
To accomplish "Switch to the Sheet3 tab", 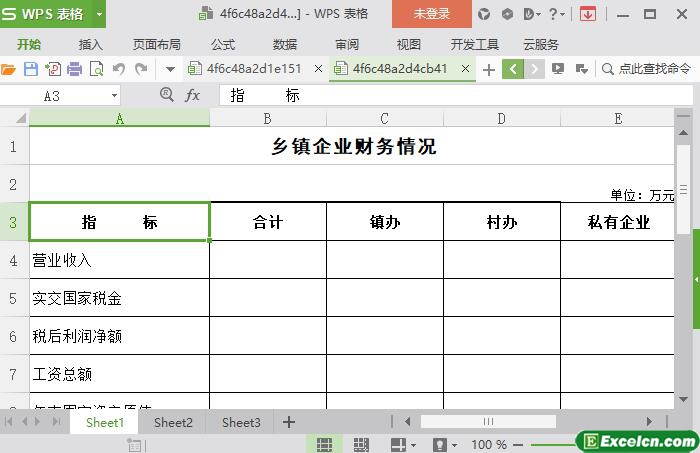I will [x=241, y=422].
